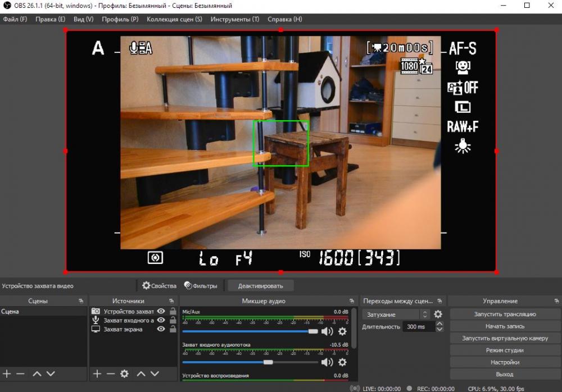Move source down with arrow icon
562x392 pixels.
pos(155,373)
